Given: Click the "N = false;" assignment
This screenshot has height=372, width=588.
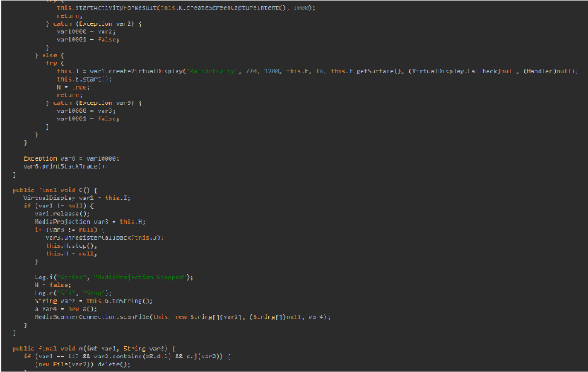Looking at the screenshot, I should tap(48, 285).
